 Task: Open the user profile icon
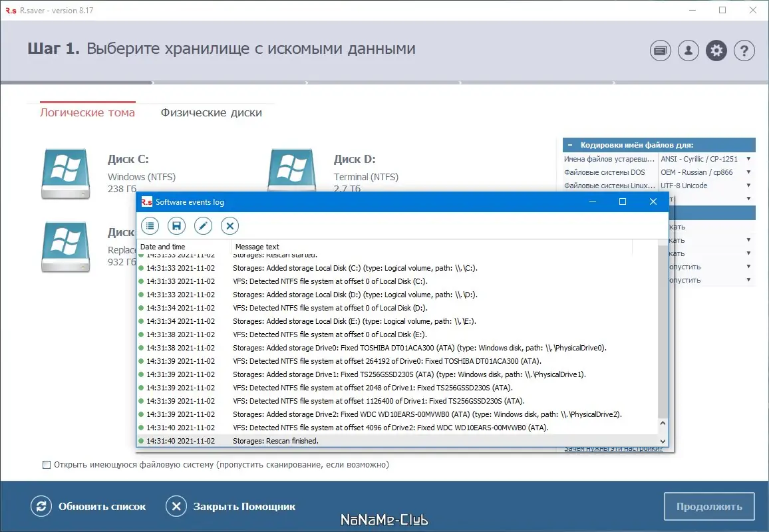click(689, 51)
